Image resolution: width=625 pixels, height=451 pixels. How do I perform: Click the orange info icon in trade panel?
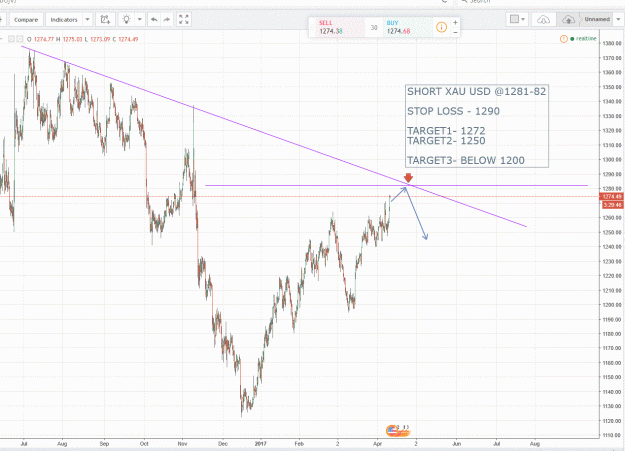coord(441,27)
